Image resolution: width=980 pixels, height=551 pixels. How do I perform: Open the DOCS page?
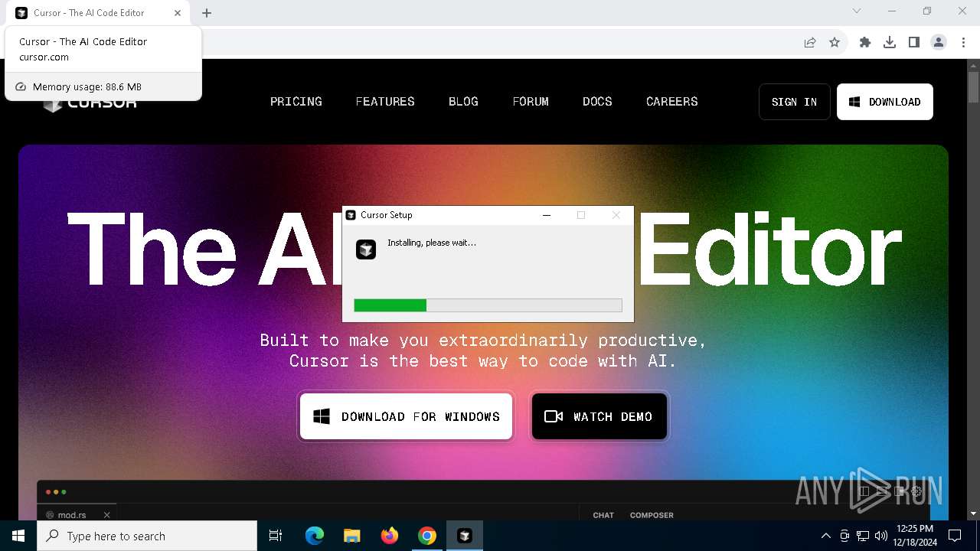[x=597, y=101]
